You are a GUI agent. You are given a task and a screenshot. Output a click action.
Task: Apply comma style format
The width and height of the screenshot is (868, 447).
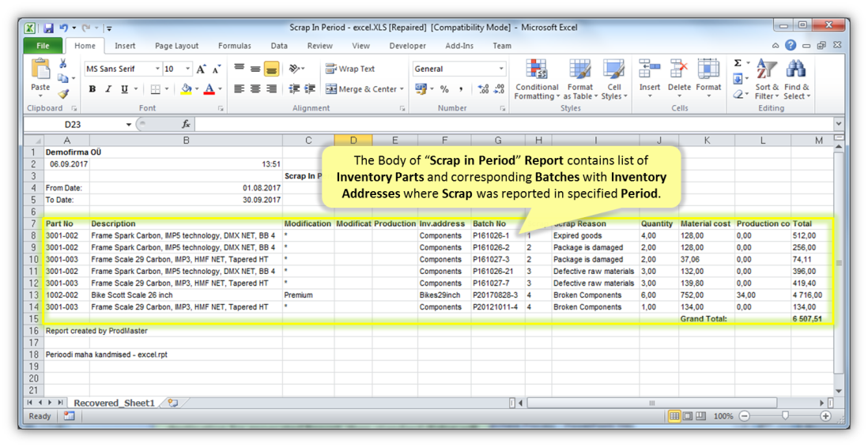click(460, 89)
